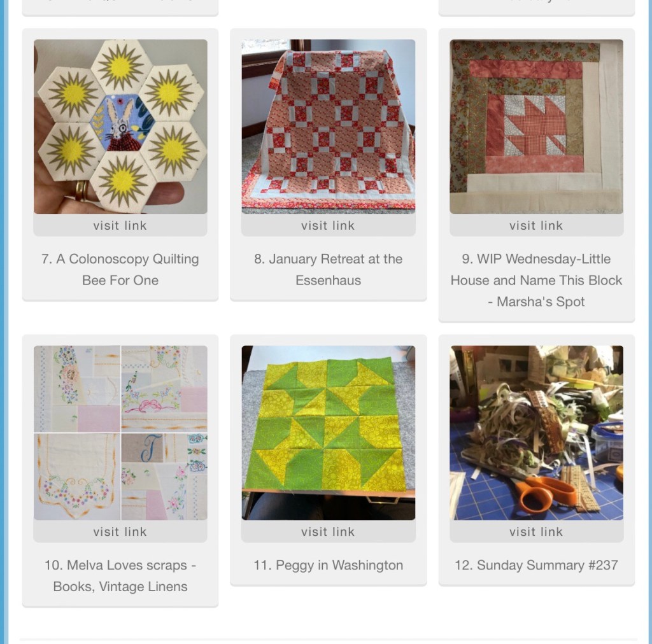
Task: Open January Retreat at the Essenhaus title
Action: [x=328, y=269]
